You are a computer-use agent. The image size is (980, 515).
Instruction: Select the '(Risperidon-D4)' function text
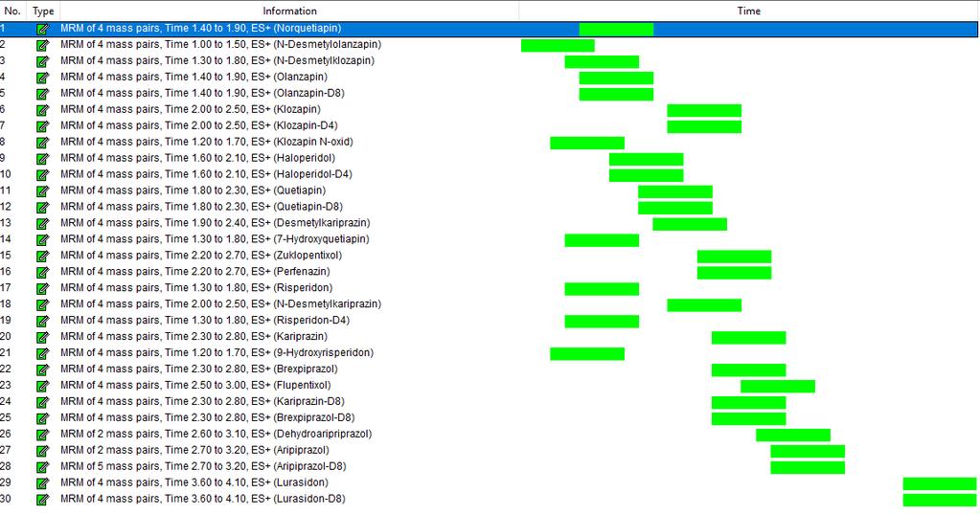click(312, 321)
